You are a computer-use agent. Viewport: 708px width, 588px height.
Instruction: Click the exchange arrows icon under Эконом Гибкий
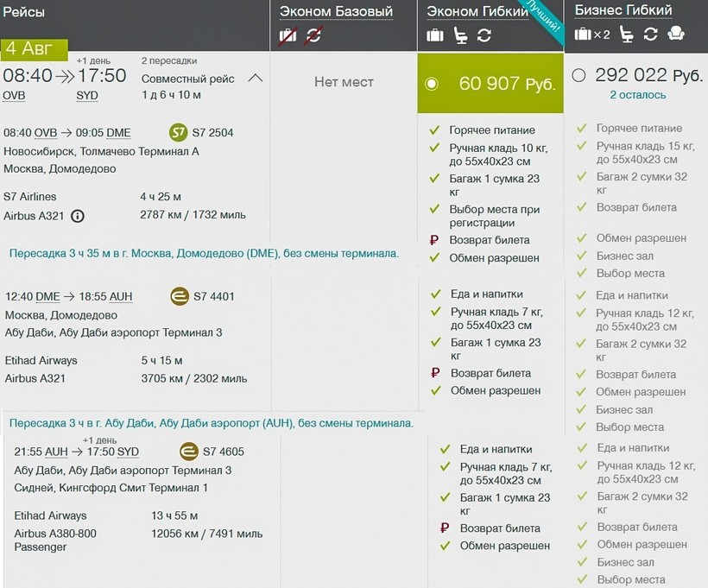484,35
